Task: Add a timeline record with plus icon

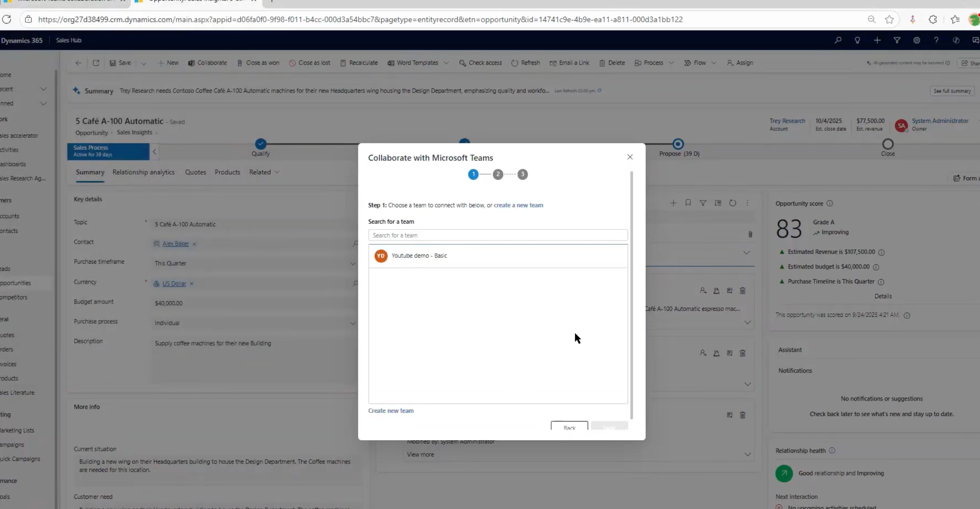Action: (673, 203)
